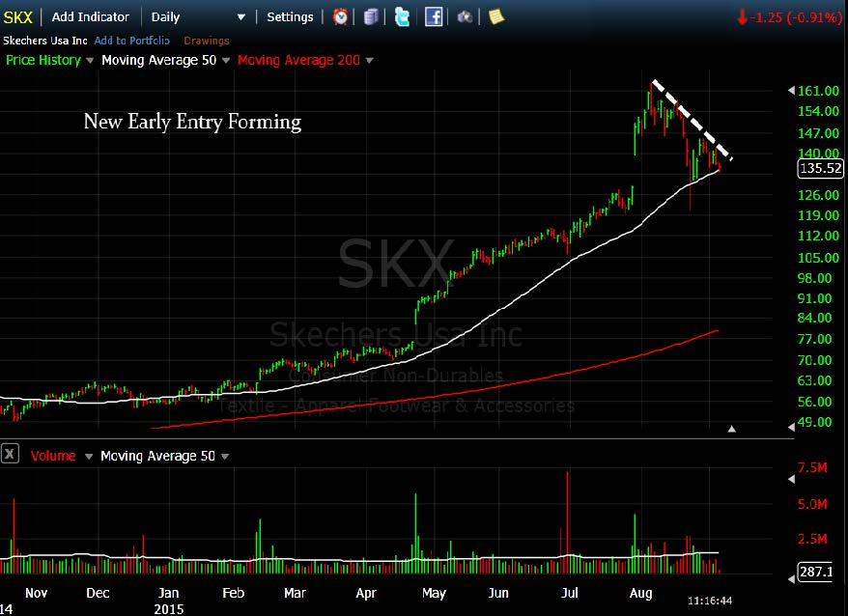The image size is (848, 616).
Task: Expand Price History dropdown arrow
Action: (x=90, y=61)
